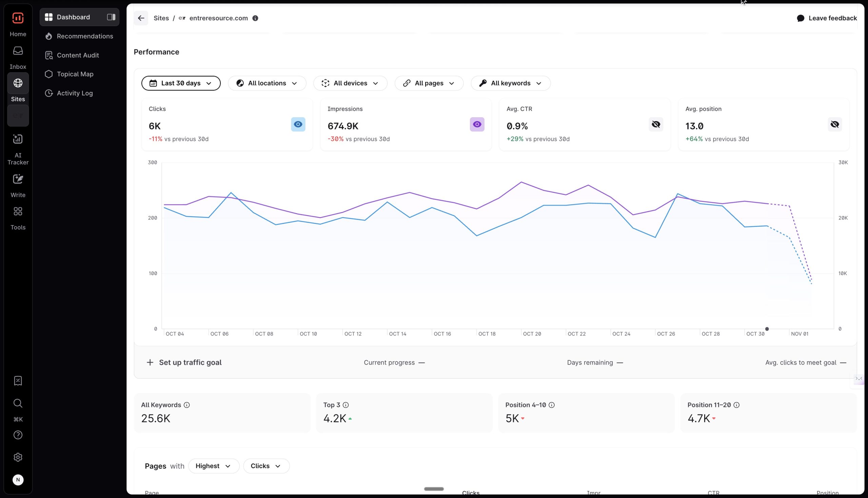Open the Last 30 days date picker

pyautogui.click(x=181, y=83)
